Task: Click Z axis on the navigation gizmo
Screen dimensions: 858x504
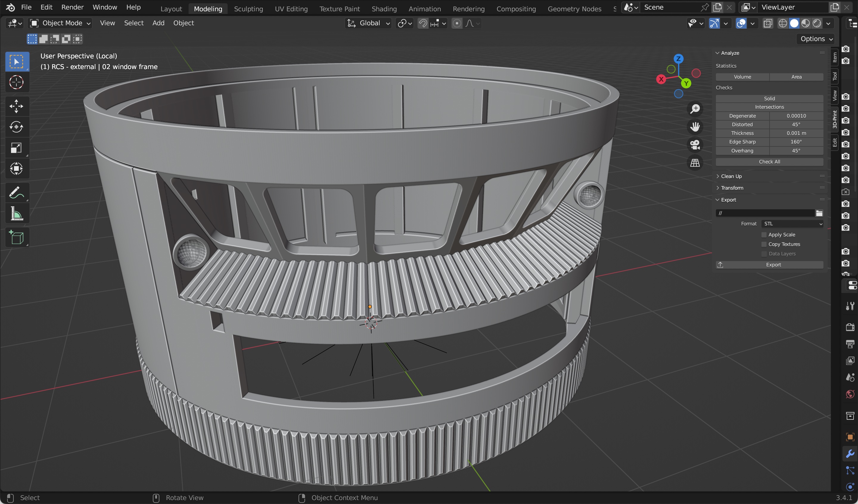Action: [x=678, y=59]
